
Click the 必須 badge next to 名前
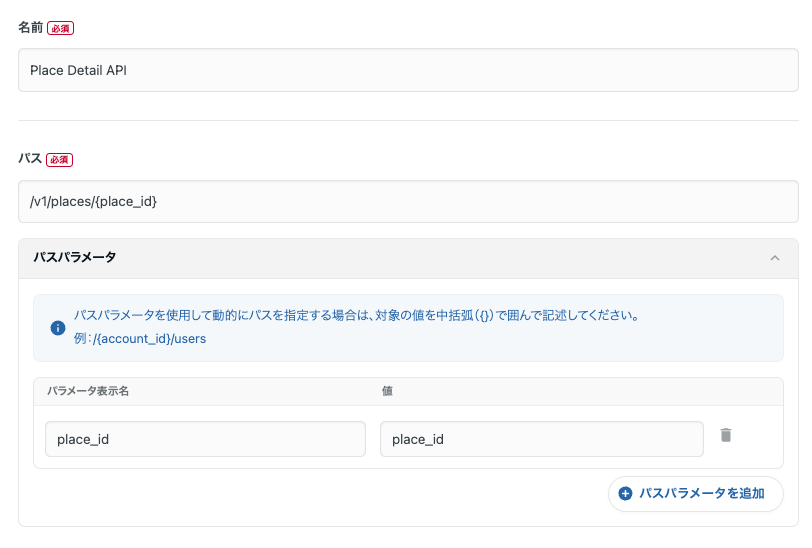(61, 28)
